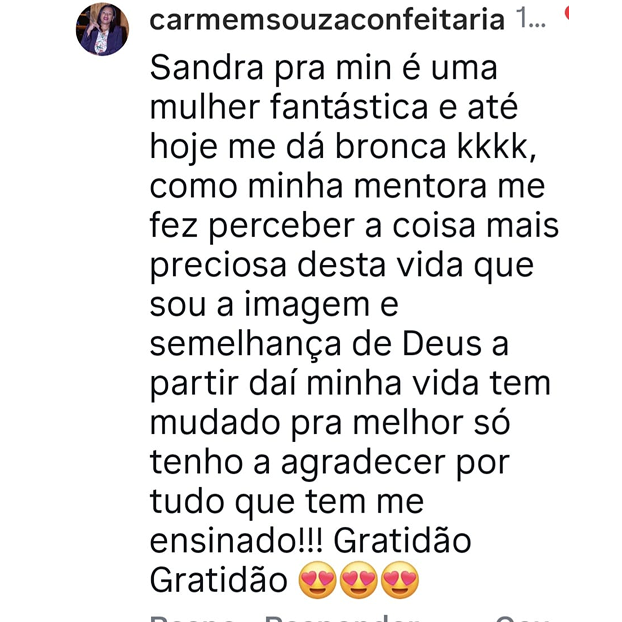Click the cut-off text right of Responder

pos(522,618)
